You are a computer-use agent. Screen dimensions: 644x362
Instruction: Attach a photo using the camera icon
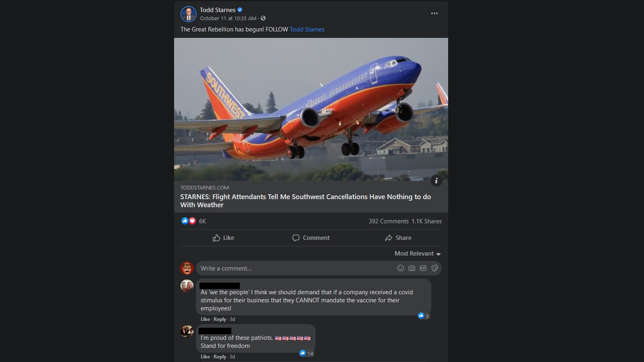pos(411,268)
